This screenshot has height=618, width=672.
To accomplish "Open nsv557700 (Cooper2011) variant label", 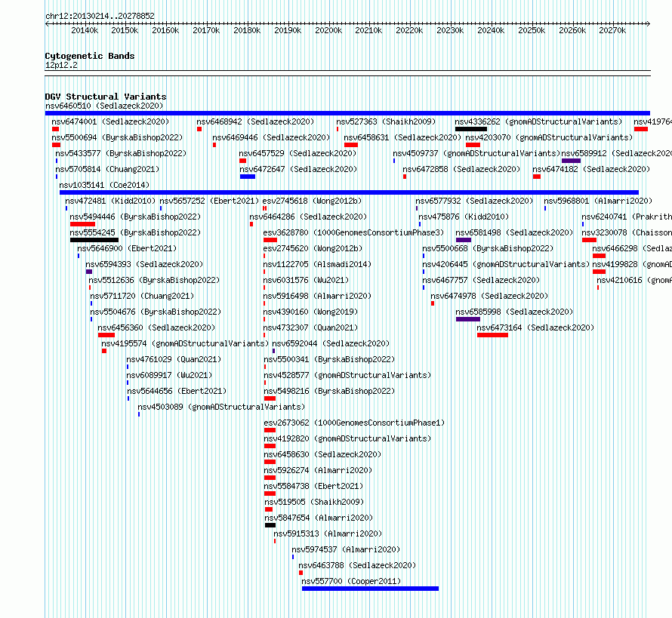I will coord(351,581).
